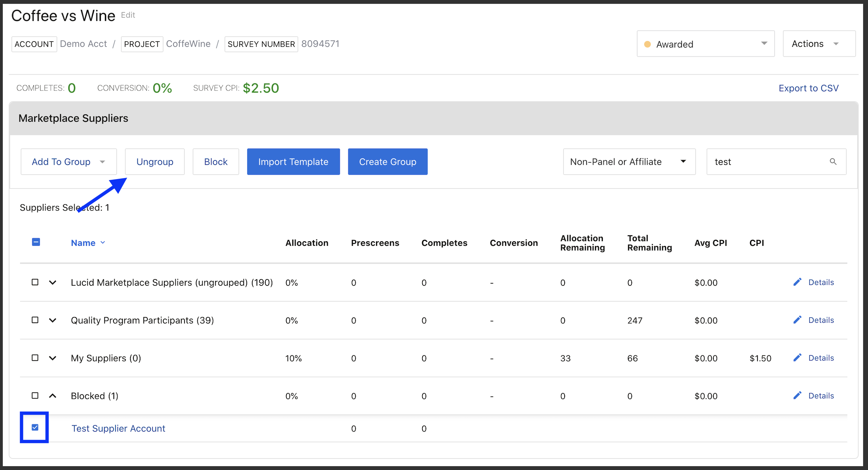Check the Quality Program Participants checkbox
Viewport: 868px width, 470px height.
click(x=35, y=320)
